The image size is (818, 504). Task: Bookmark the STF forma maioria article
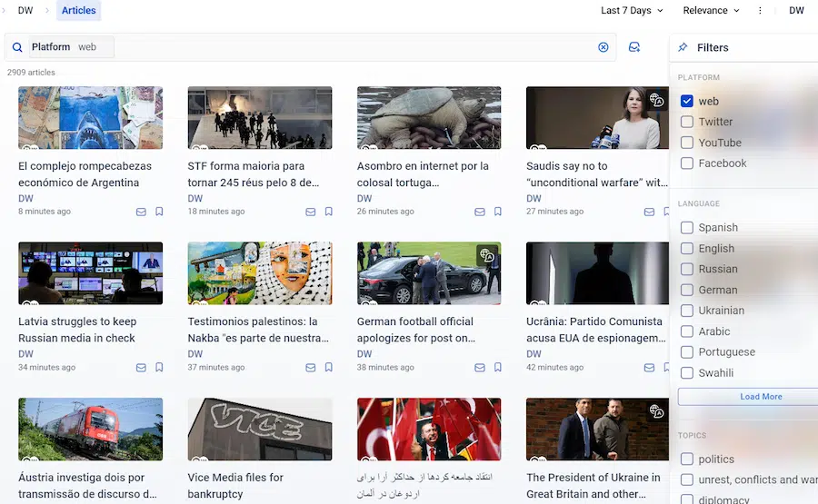pyautogui.click(x=329, y=211)
